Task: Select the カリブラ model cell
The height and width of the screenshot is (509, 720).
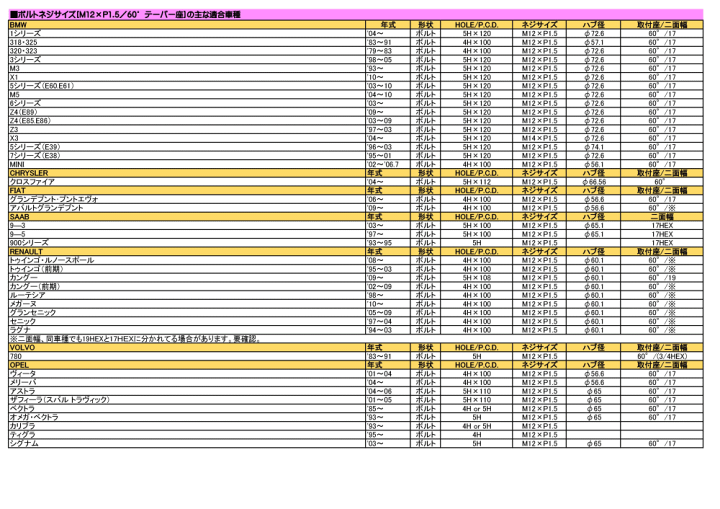Action: click(187, 426)
